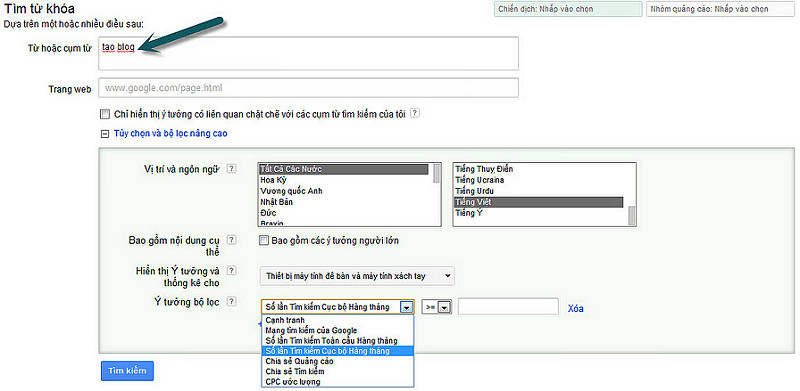Select Nhật Bản in country list
Image resolution: width=800 pixels, height=391 pixels.
tap(344, 202)
